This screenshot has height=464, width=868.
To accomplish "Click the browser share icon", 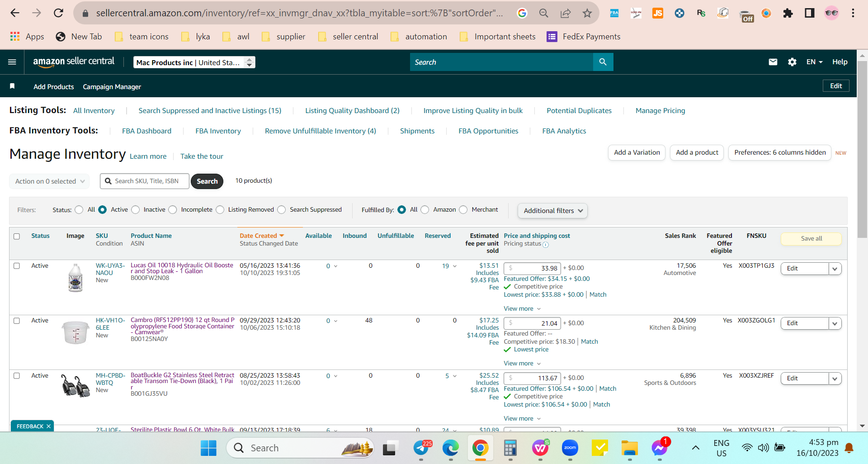I will pos(565,13).
